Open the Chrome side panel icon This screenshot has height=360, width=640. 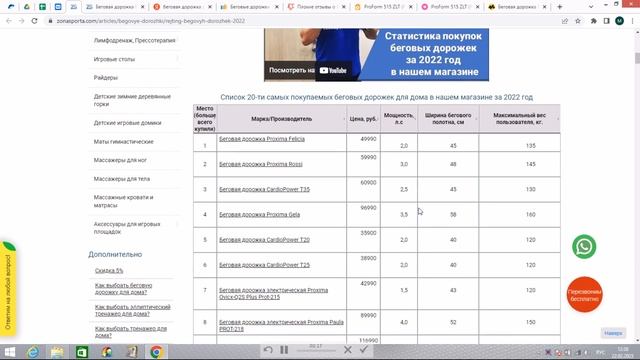click(607, 21)
